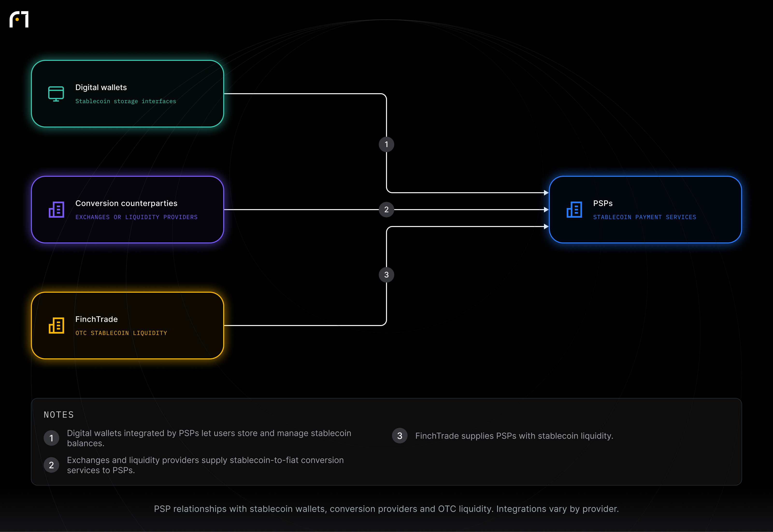773x532 pixels.
Task: Select the 'Digital wallets' title
Action: click(101, 87)
